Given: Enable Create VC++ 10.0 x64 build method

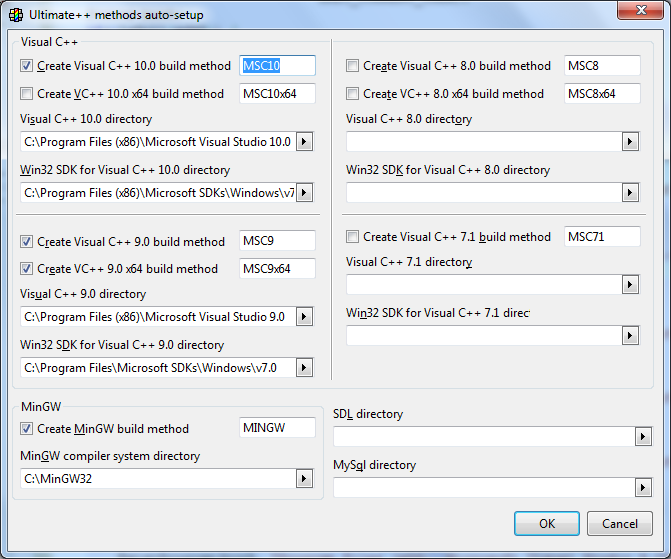Looking at the screenshot, I should (27, 94).
